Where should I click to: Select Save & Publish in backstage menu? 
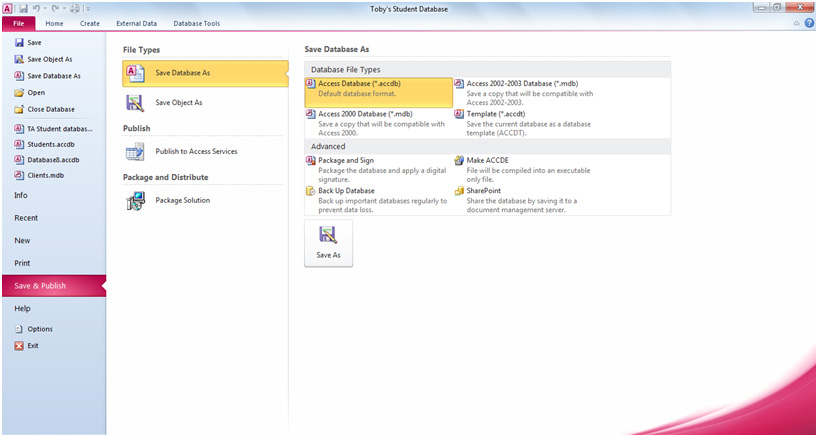53,286
